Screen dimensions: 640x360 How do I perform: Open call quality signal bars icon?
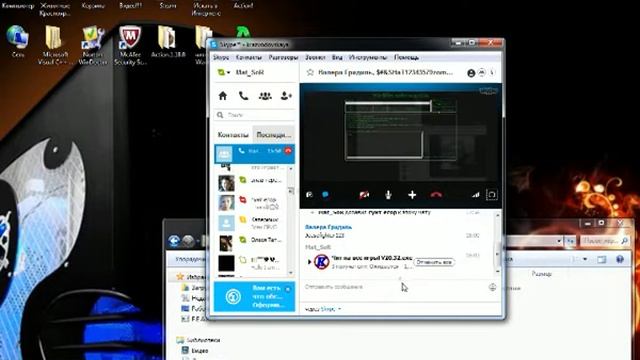click(476, 195)
